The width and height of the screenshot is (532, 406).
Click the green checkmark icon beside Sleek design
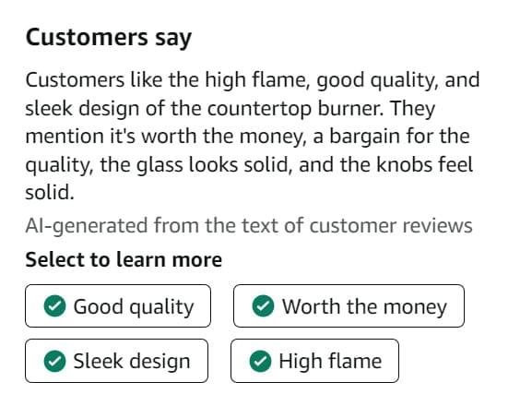pos(54,361)
